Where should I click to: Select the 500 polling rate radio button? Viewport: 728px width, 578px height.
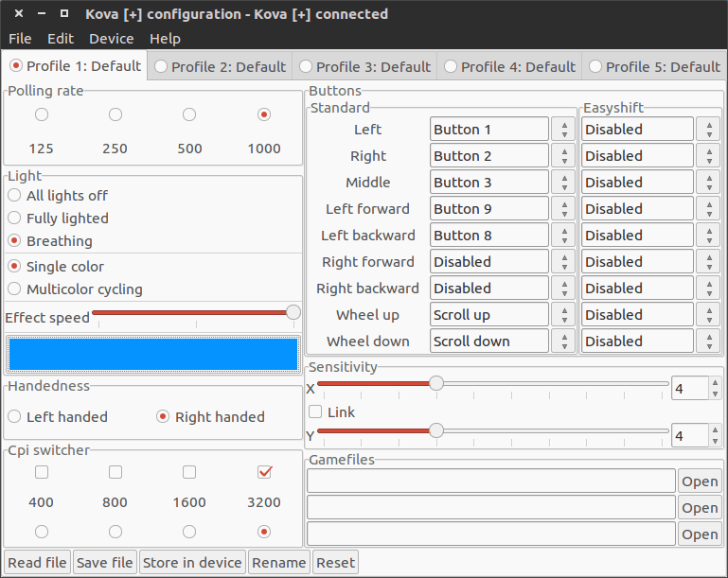pos(189,114)
